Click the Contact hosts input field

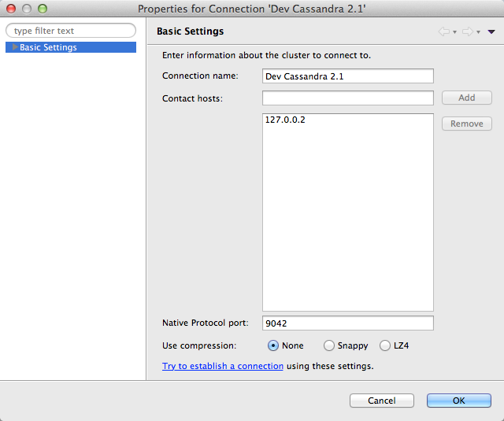348,98
